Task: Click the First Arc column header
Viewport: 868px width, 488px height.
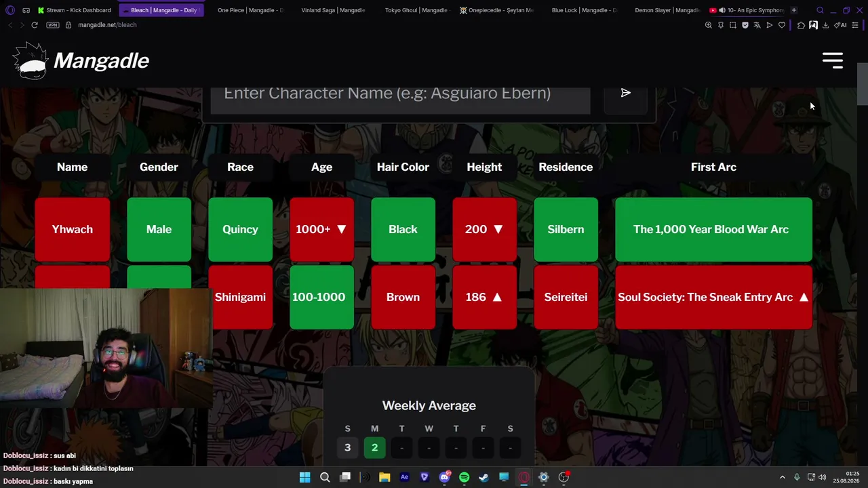Action: [713, 167]
